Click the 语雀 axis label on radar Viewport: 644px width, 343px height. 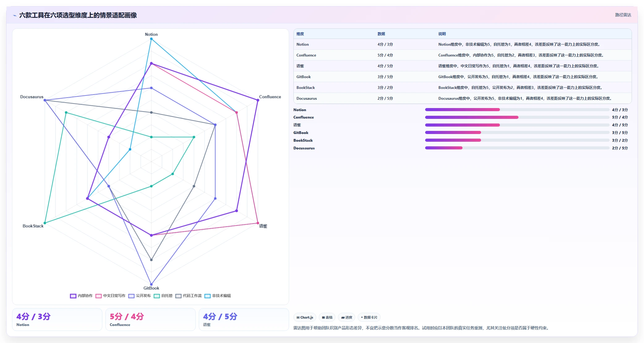click(263, 226)
